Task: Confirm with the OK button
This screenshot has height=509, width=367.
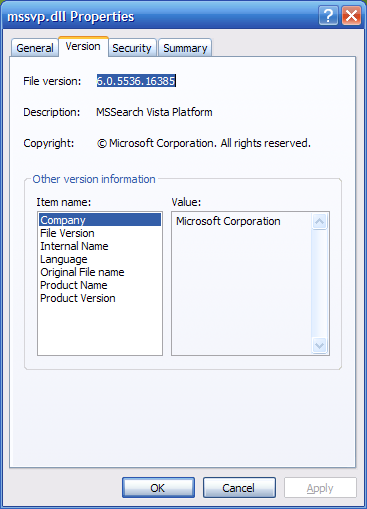Action: (x=158, y=488)
